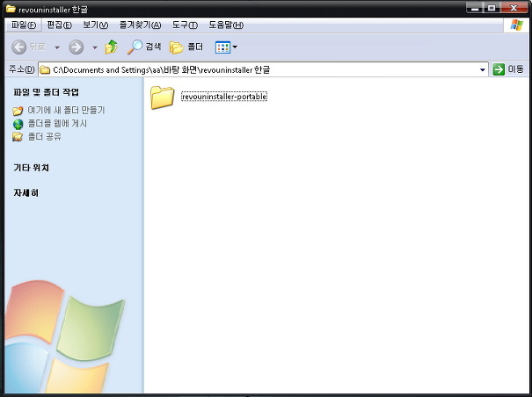Expand the 자세히 details section
This screenshot has width=532, height=397.
(x=26, y=192)
